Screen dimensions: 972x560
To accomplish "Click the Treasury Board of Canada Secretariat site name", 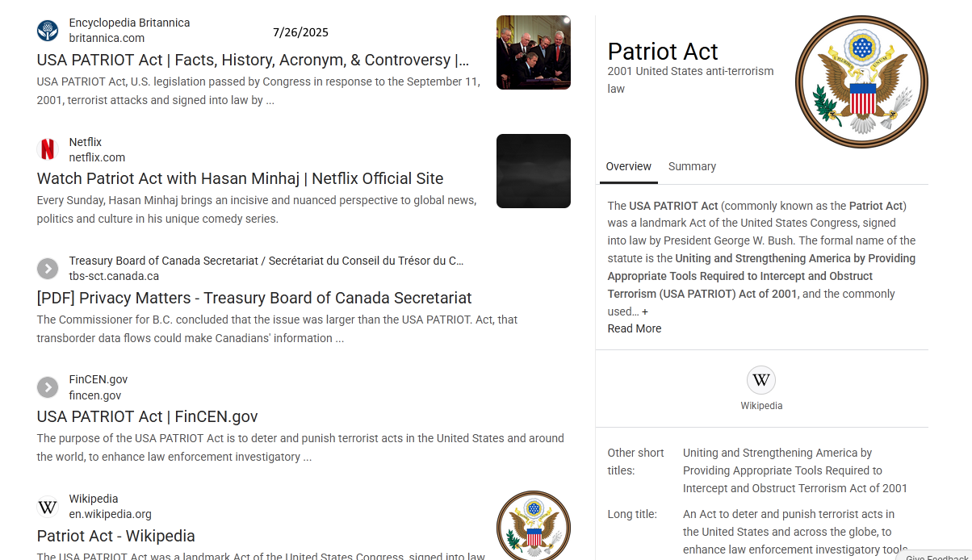I will 266,261.
